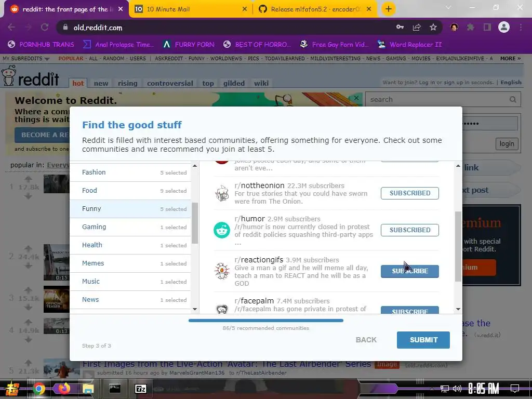Open the command prompt taskbar icon

pyautogui.click(x=115, y=389)
